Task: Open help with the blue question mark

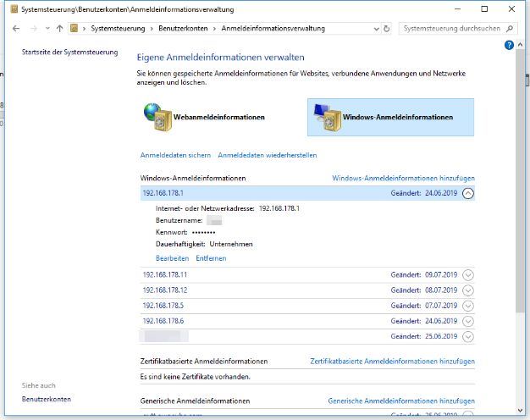Action: coord(509,45)
